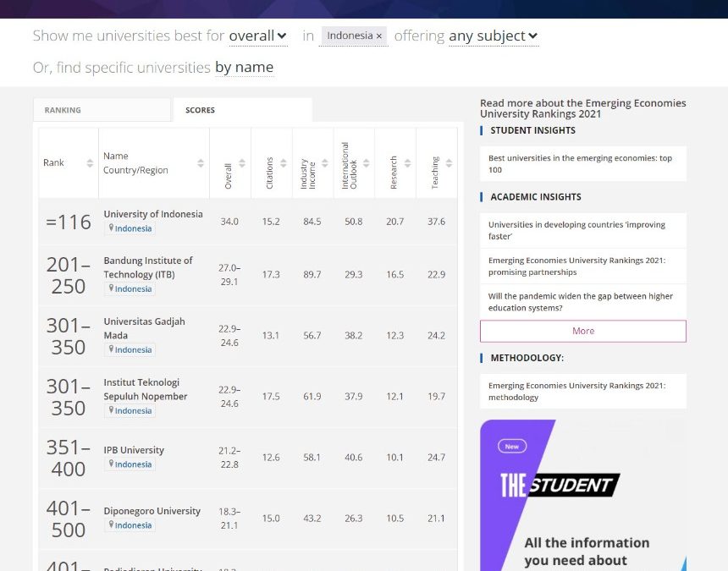
Task: Sort by International Outlook arrows
Action: 367,162
